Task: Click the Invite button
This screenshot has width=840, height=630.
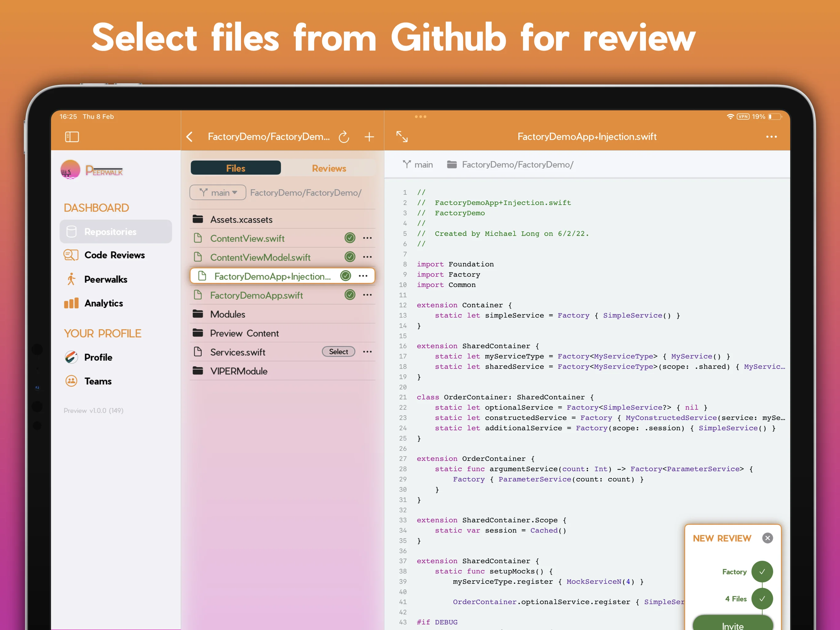Action: (732, 623)
